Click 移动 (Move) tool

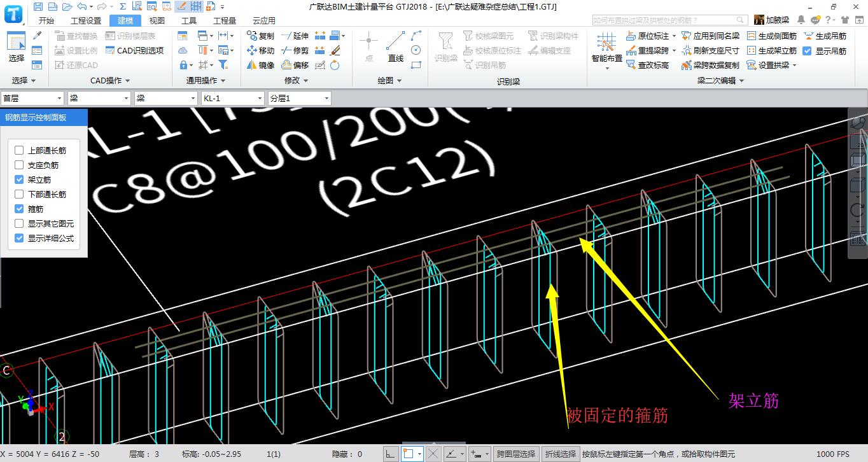pyautogui.click(x=261, y=50)
